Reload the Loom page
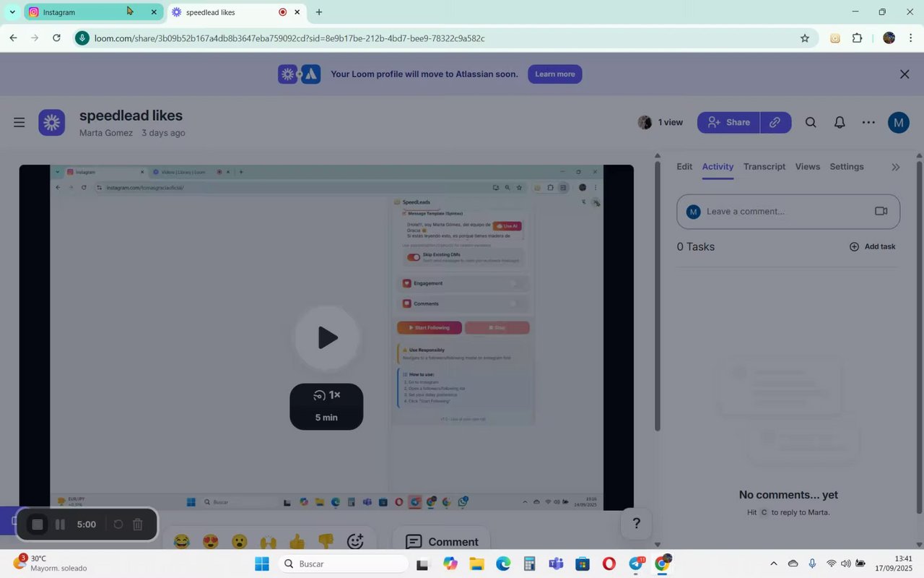 tap(56, 38)
